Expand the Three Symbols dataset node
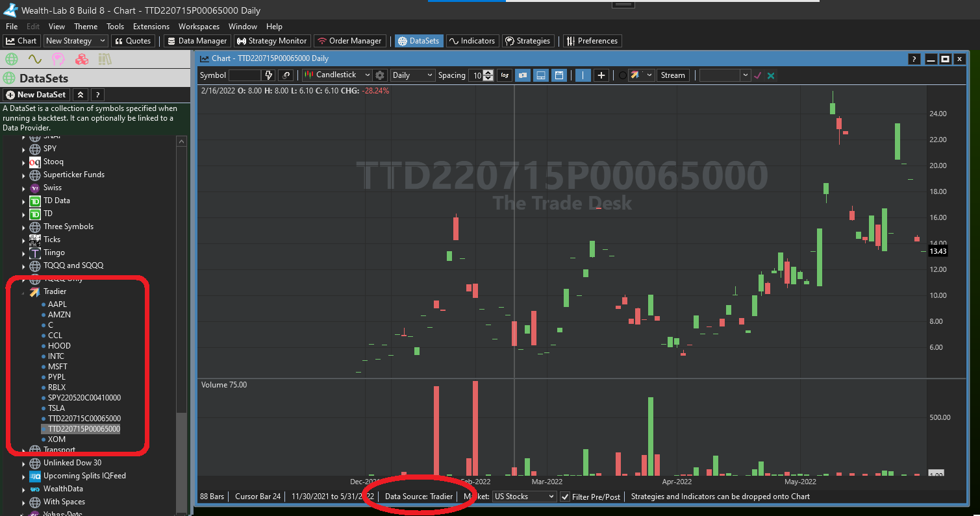Viewport: 980px width, 516px height. coord(24,227)
